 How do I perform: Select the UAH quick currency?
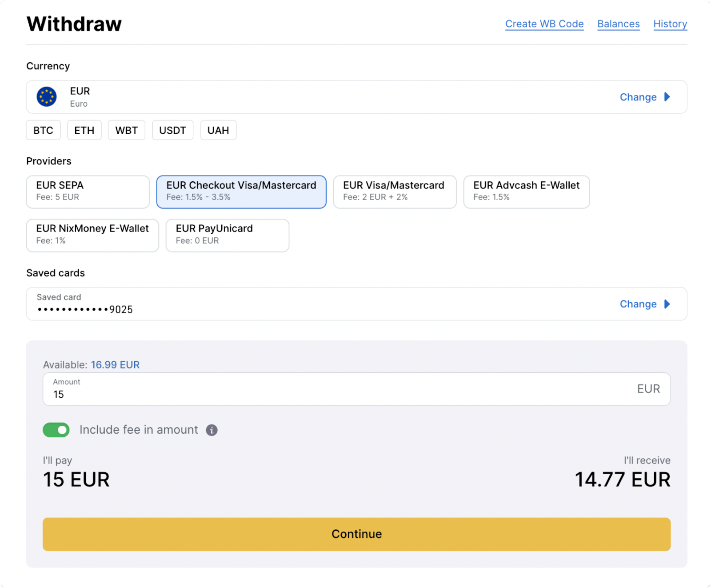click(x=218, y=130)
